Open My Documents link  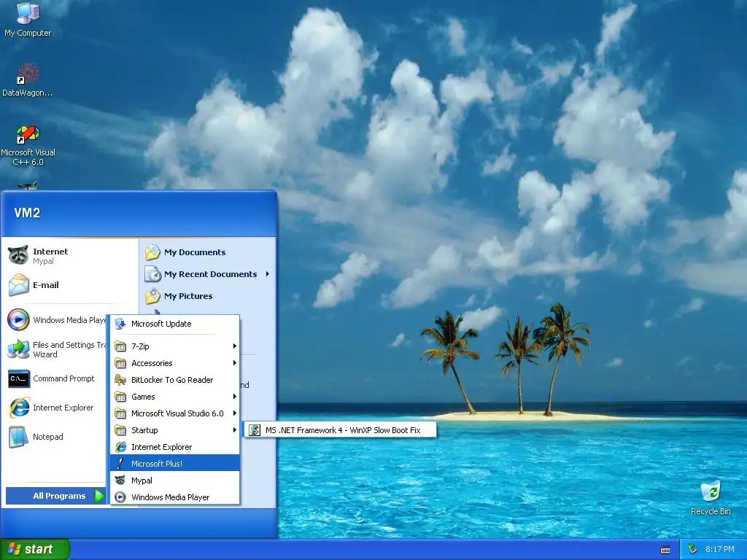[x=195, y=252]
